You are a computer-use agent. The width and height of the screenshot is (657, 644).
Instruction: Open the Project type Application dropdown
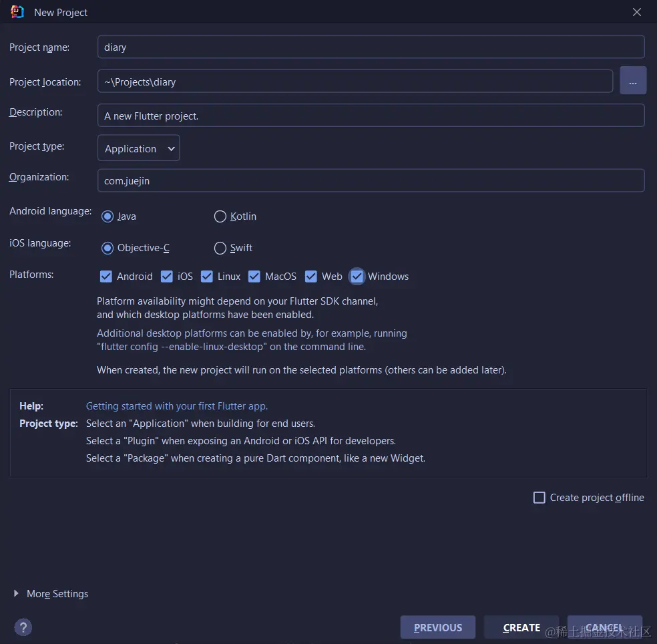139,148
